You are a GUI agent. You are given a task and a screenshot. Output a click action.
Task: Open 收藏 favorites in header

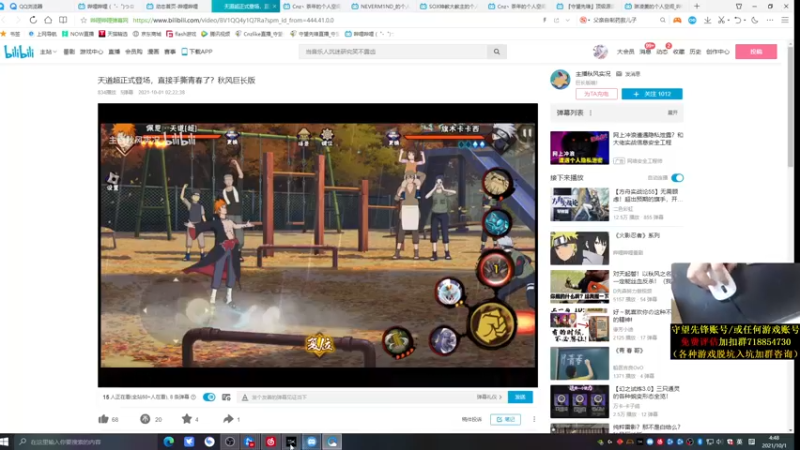pos(679,52)
